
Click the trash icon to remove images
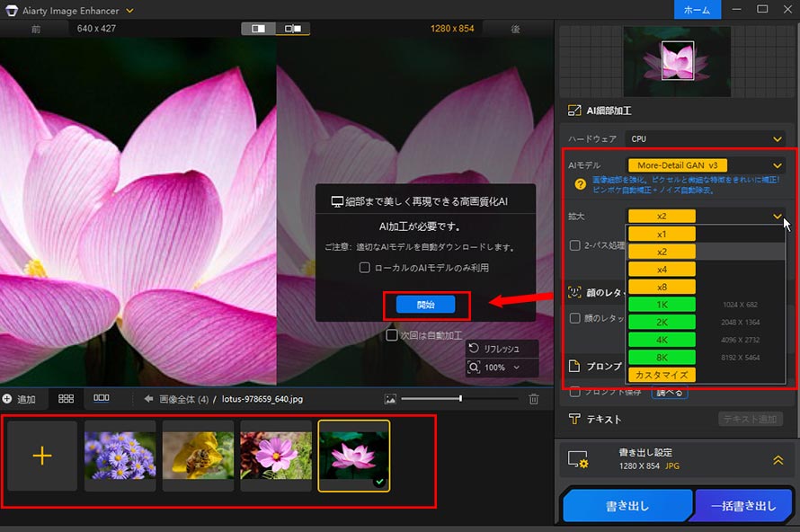pyautogui.click(x=532, y=398)
